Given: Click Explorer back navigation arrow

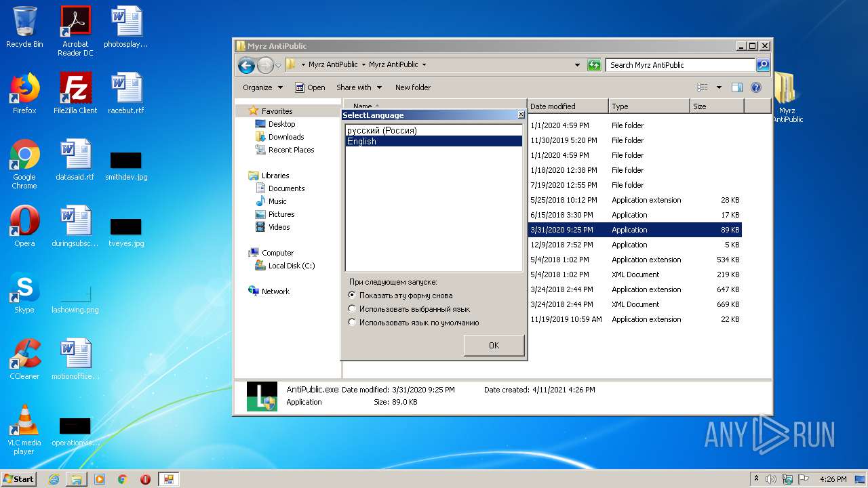Looking at the screenshot, I should [246, 65].
